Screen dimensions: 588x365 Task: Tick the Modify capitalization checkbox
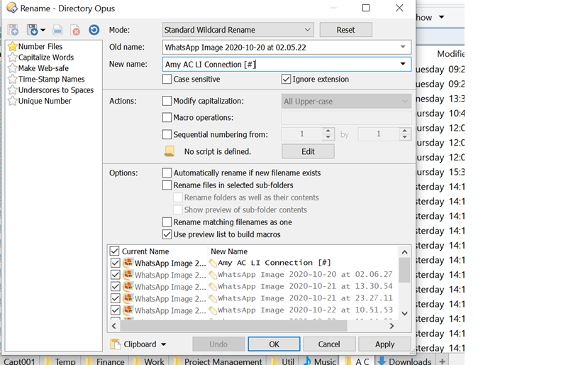167,101
